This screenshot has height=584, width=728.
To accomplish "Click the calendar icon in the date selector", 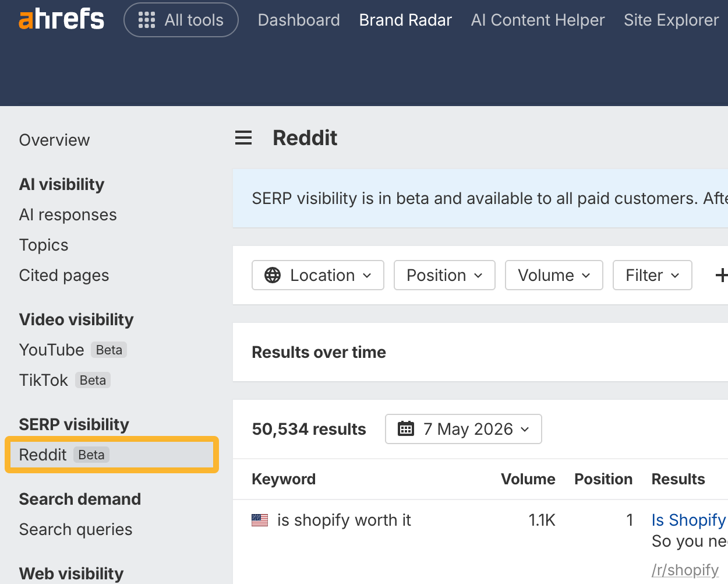I will (406, 429).
